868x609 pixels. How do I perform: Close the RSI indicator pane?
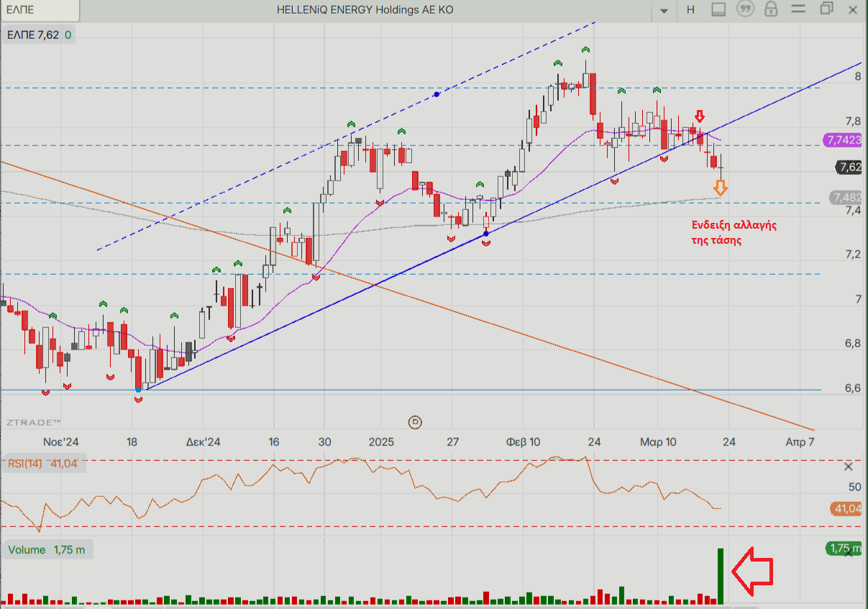850,467
